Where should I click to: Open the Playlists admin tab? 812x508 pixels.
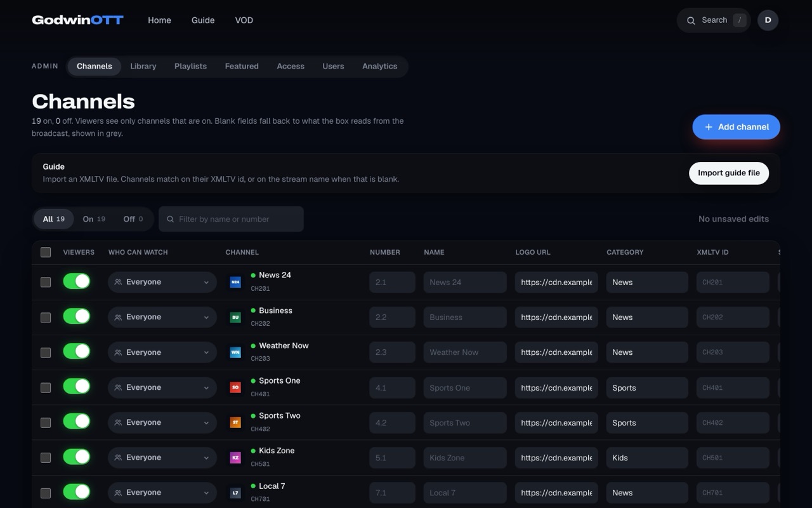click(190, 66)
